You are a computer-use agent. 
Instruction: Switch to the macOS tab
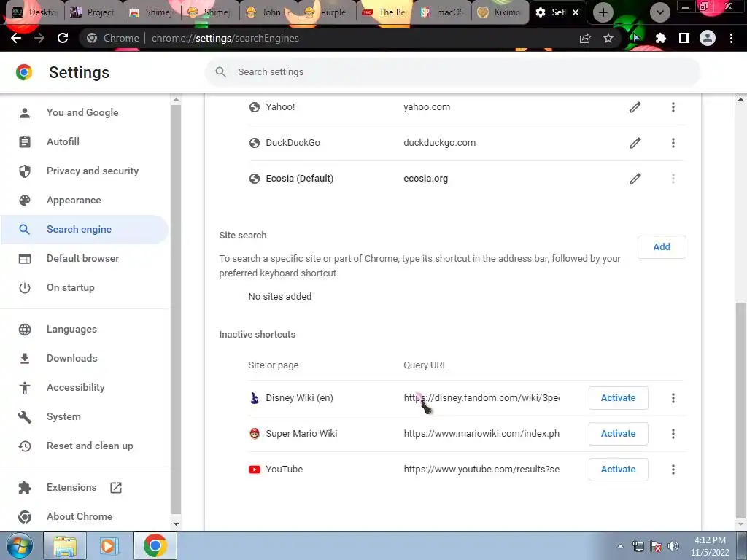pyautogui.click(x=443, y=12)
